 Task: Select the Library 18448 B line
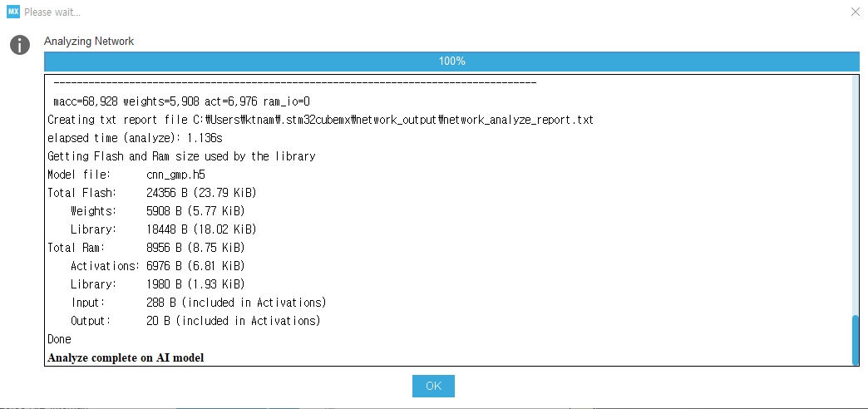click(x=164, y=229)
